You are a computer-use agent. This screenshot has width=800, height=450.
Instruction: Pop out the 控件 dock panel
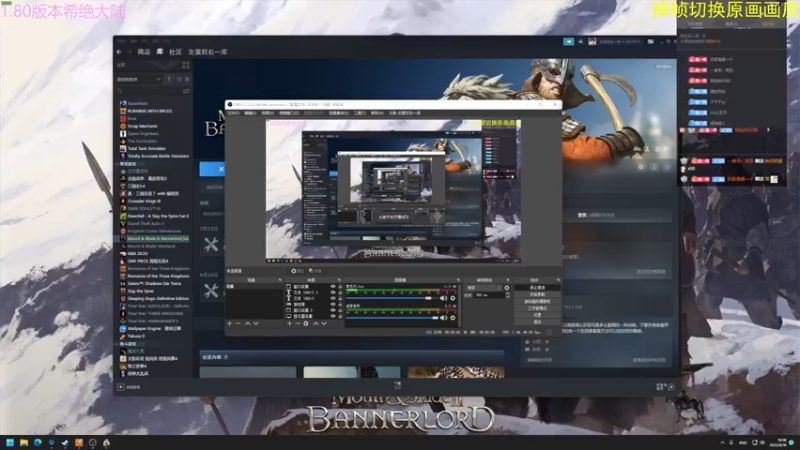pos(558,280)
